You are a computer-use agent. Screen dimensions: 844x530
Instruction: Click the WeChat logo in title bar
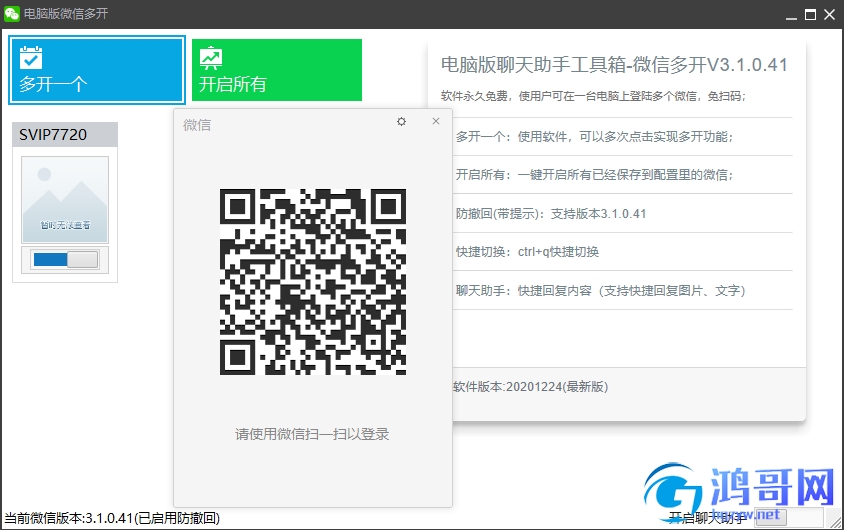point(11,13)
